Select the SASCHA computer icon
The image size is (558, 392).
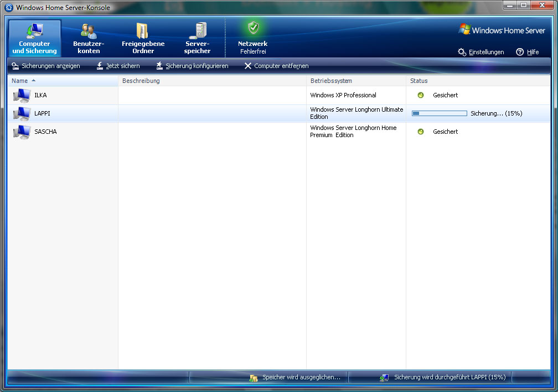click(x=22, y=132)
